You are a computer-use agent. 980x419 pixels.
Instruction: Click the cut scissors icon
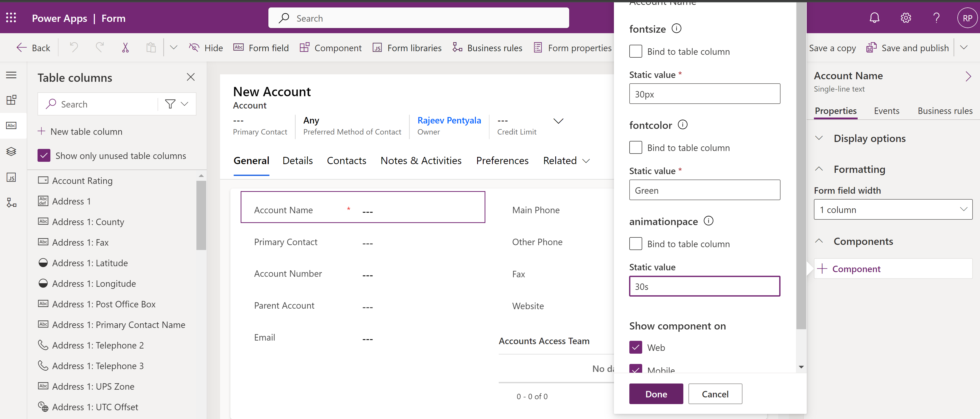click(x=125, y=48)
